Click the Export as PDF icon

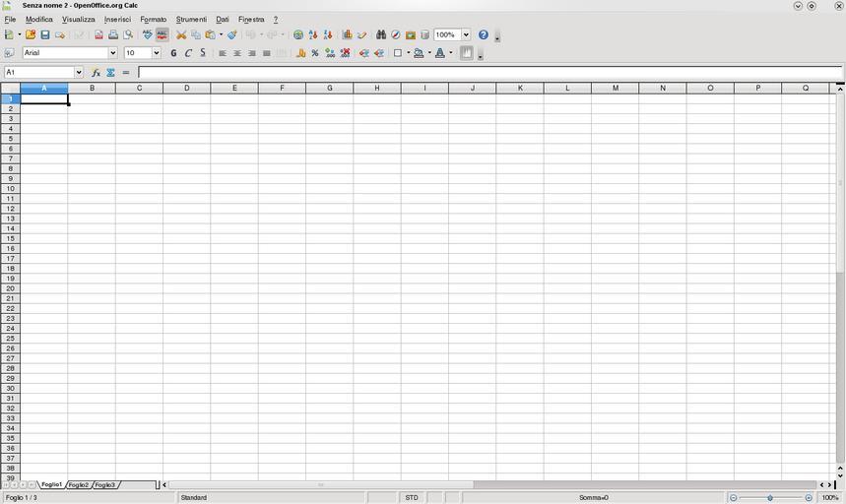coord(98,35)
